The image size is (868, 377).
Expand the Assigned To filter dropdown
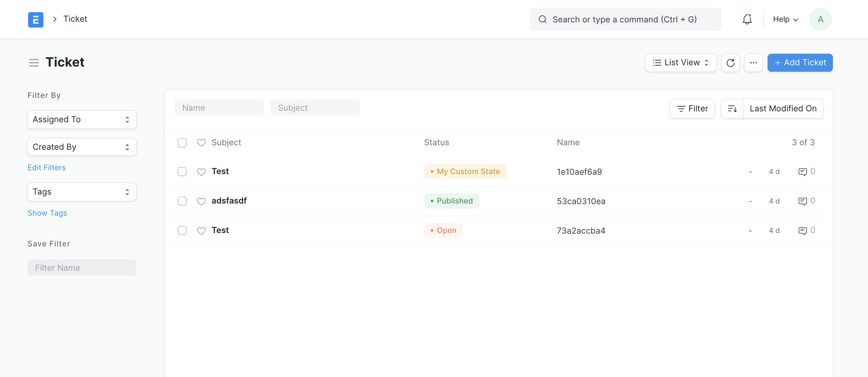click(82, 120)
